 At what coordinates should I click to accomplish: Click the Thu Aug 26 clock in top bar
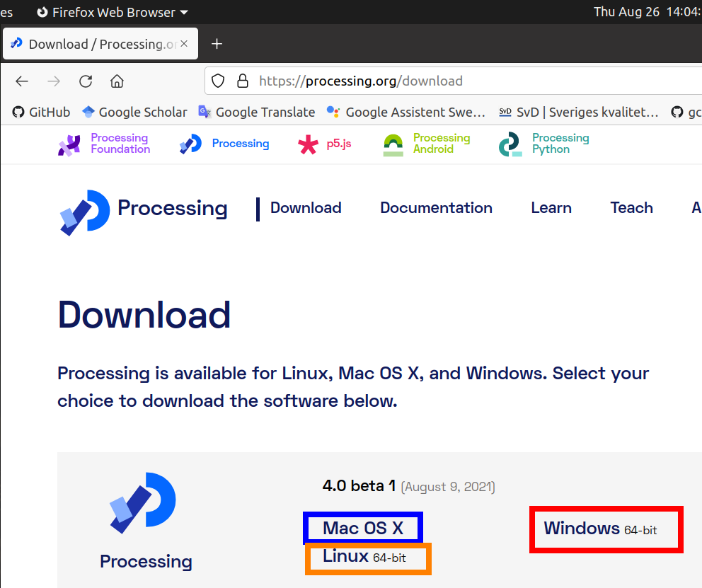click(648, 11)
